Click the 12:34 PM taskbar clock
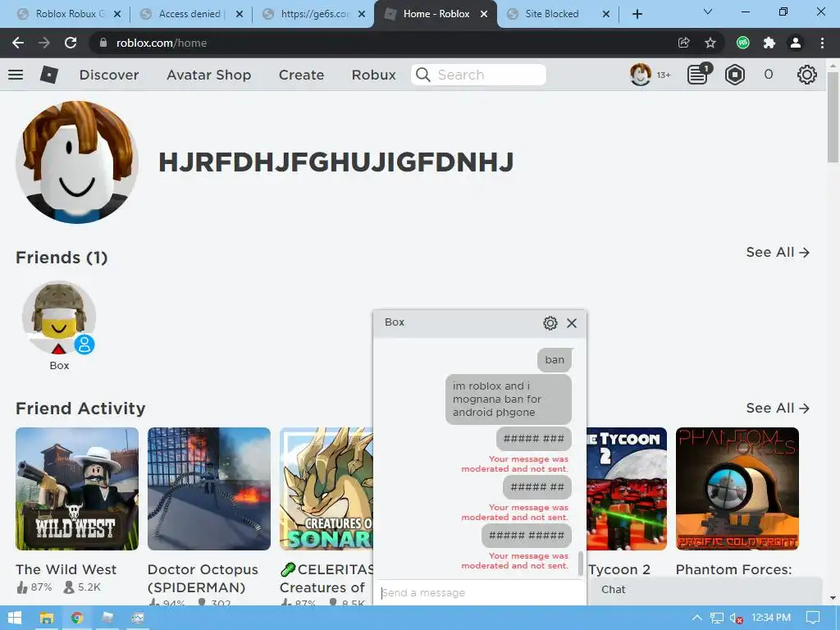Screen dimensions: 840x630 coord(771,618)
